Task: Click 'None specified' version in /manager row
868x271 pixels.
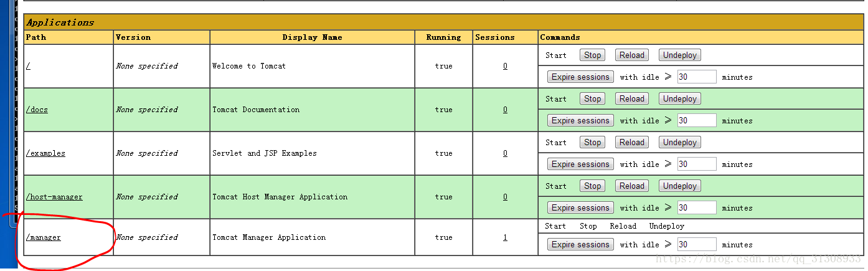Action: [147, 237]
